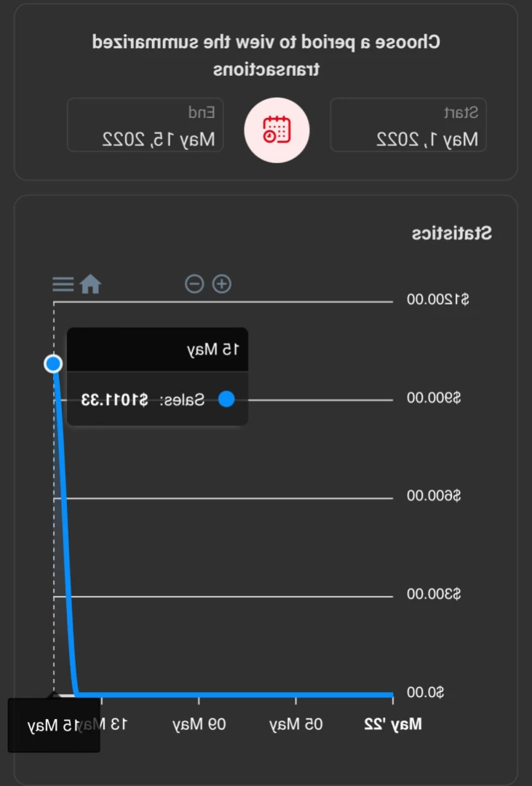Viewport: 532px width, 786px height.
Task: Select the End date field May 15, 2022
Action: 146,125
